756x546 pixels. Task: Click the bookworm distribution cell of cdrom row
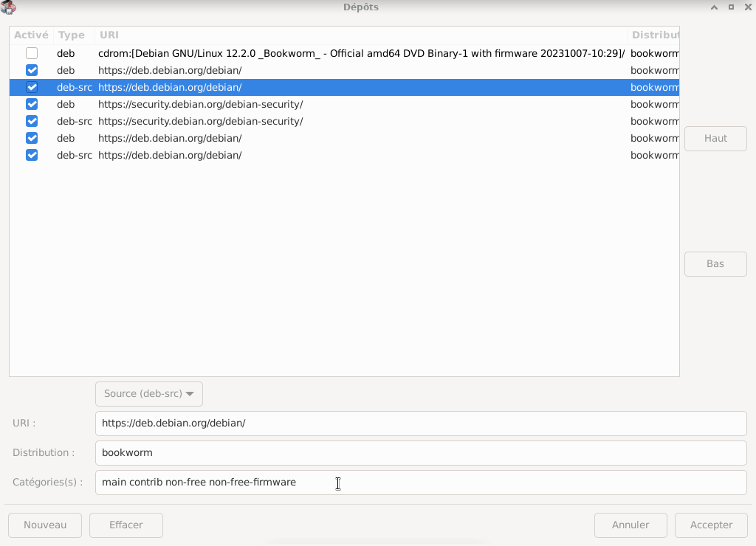[x=654, y=53]
